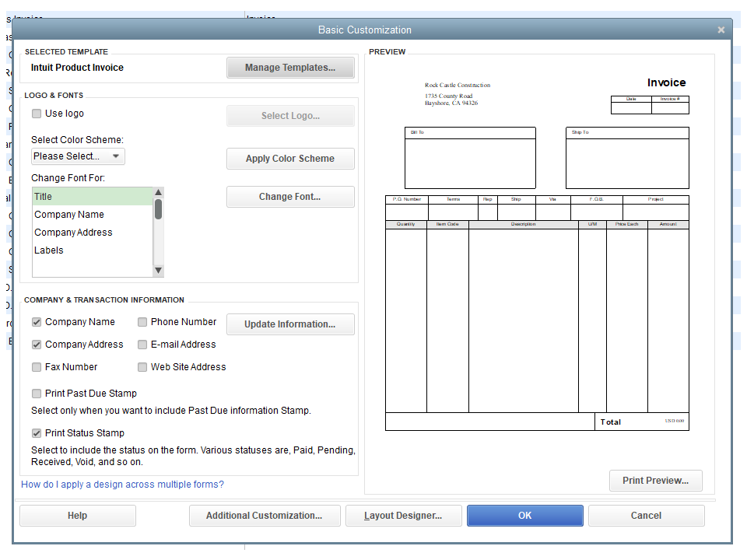Enable E-mail Address checkbox
The height and width of the screenshot is (560, 747).
click(142, 345)
